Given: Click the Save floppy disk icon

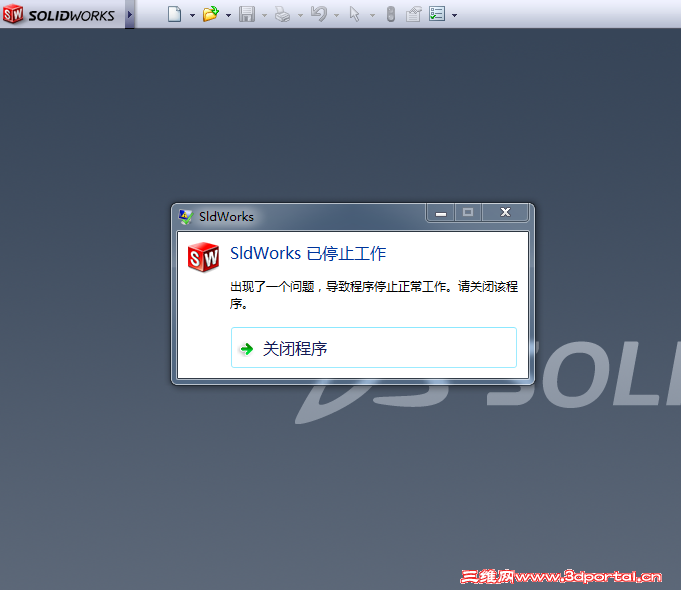Looking at the screenshot, I should tap(247, 14).
